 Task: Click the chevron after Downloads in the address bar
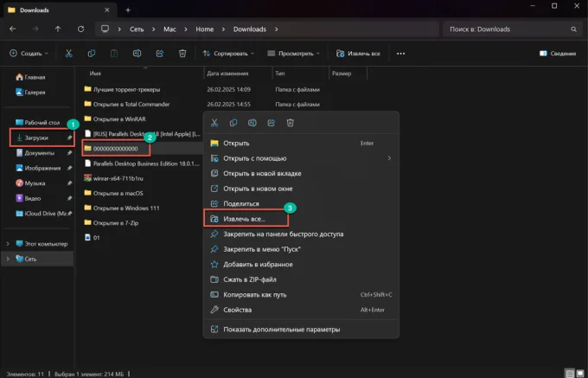(277, 29)
